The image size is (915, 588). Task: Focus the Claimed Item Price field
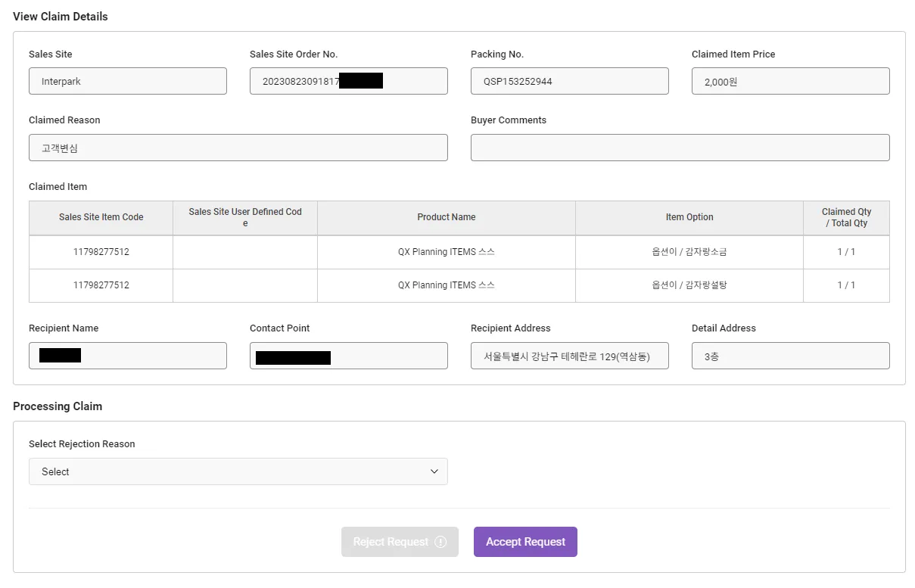(x=790, y=81)
